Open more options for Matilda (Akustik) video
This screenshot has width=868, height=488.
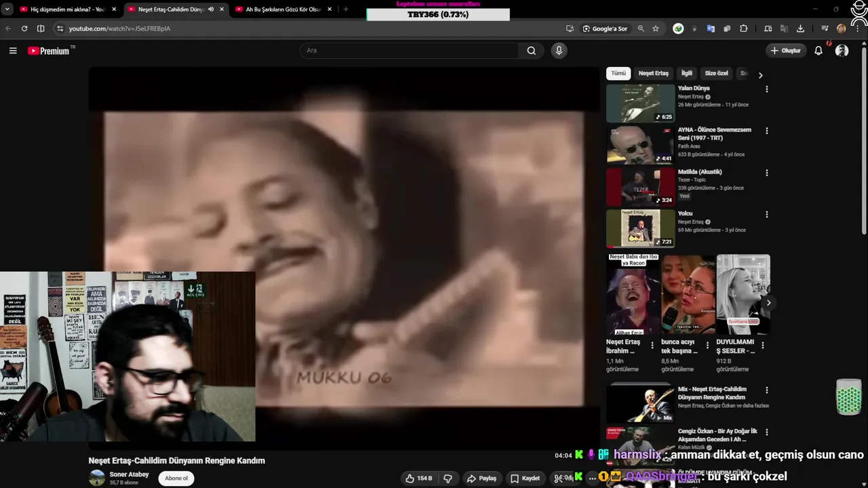(x=767, y=173)
